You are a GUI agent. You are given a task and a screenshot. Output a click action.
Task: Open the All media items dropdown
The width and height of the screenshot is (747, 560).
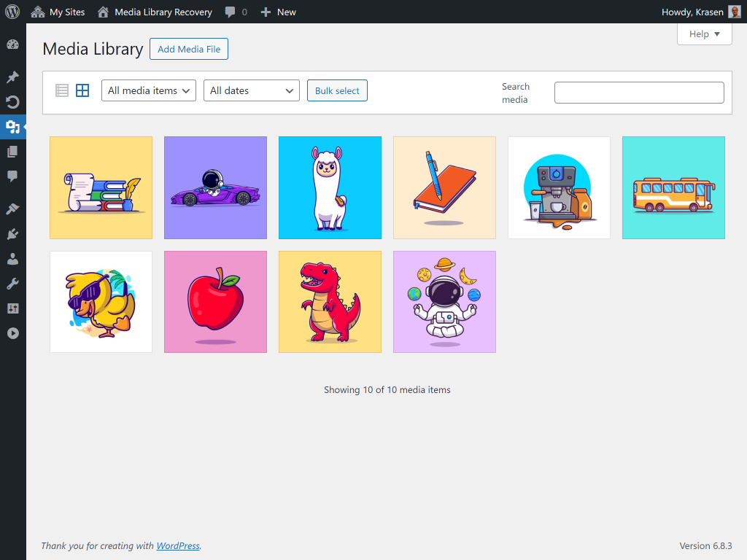pyautogui.click(x=148, y=90)
